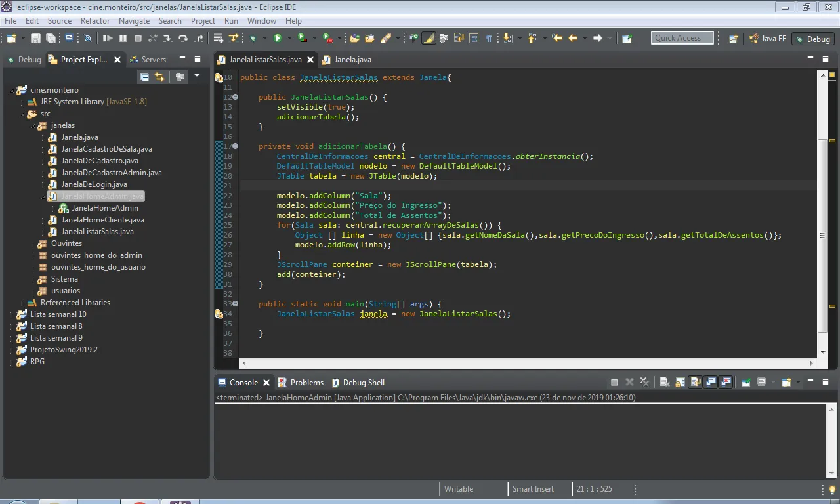Toggle Link with Editor in Project Explorer

click(159, 77)
